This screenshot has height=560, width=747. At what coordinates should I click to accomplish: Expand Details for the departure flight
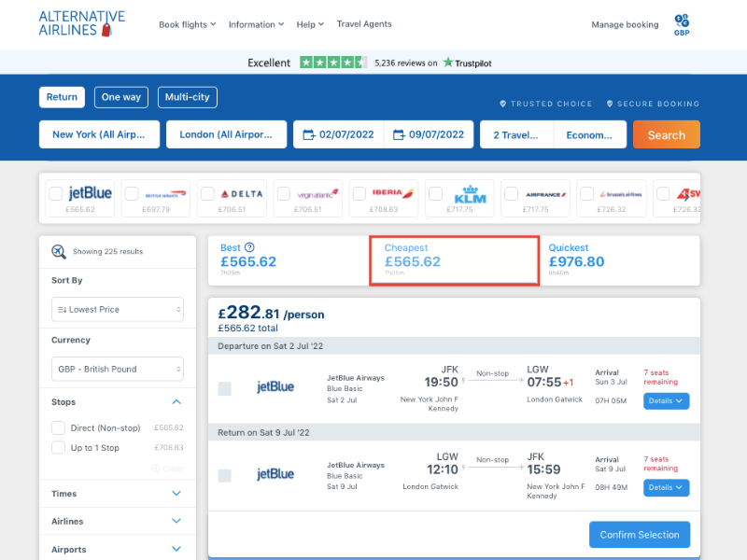click(x=666, y=401)
